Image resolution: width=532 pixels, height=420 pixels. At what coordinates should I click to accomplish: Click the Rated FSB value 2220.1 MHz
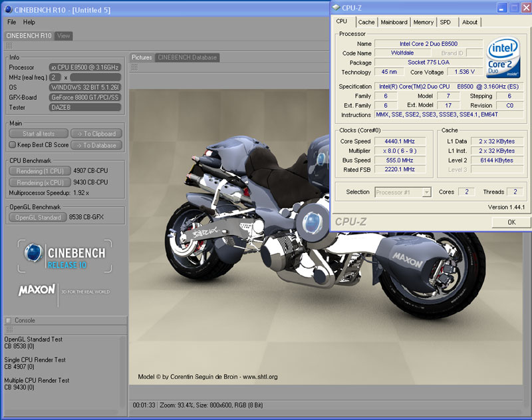[x=400, y=170]
